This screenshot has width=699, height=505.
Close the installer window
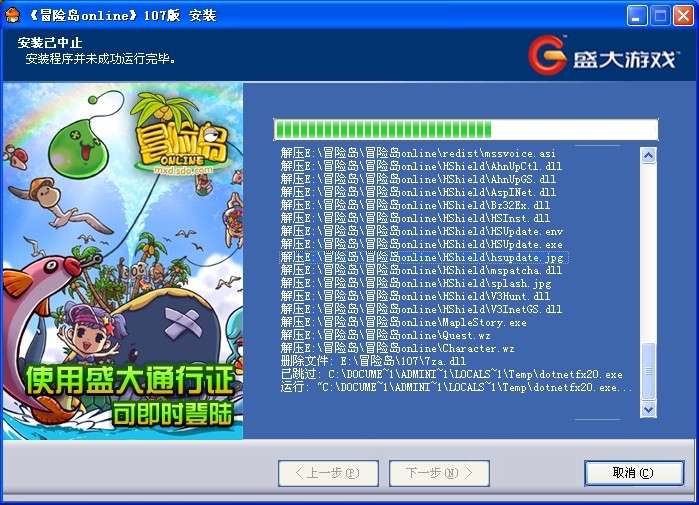683,16
